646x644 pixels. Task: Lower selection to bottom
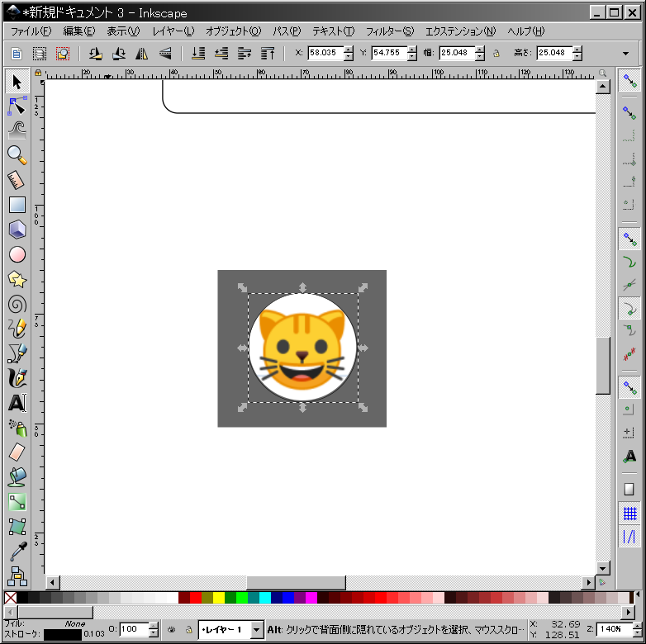(198, 54)
